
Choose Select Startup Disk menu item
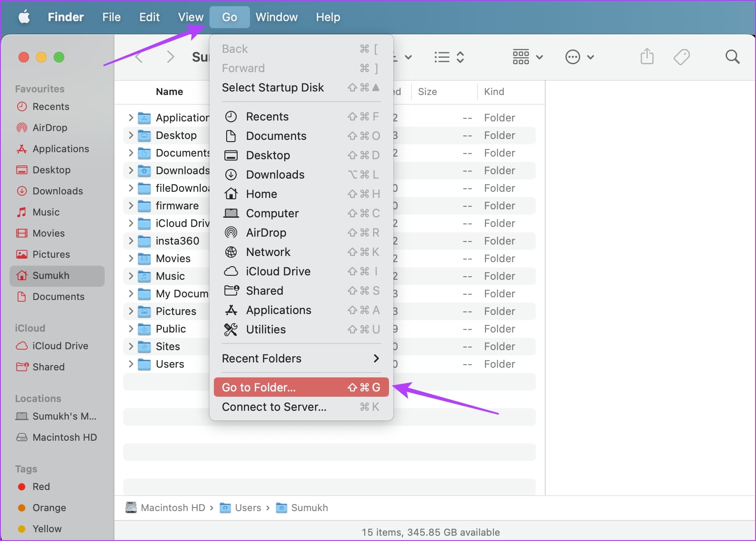tap(301, 88)
